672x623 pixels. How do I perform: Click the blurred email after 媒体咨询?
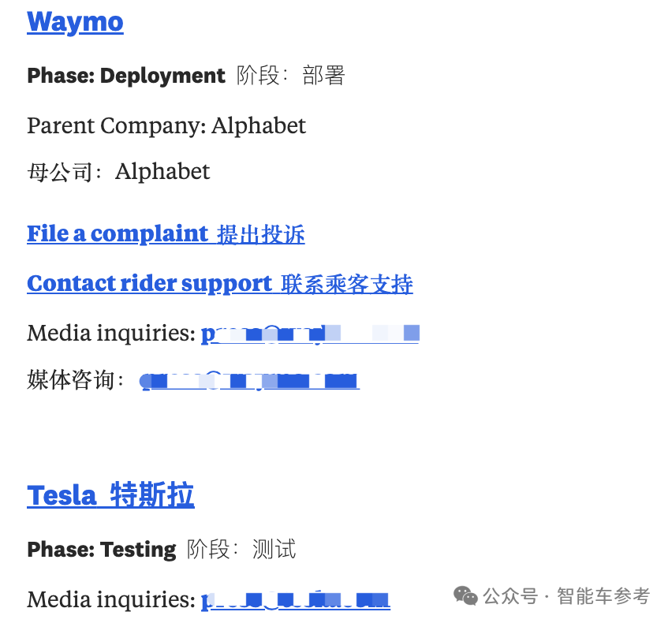250,380
